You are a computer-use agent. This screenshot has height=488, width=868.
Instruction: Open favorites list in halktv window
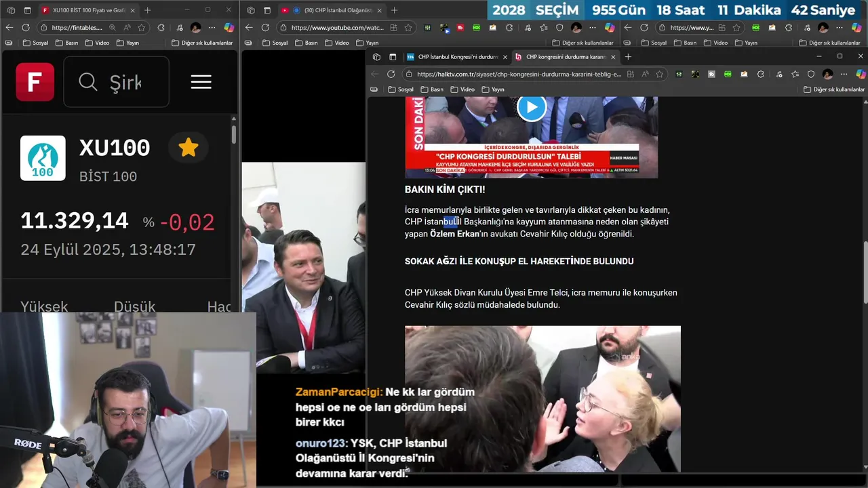(x=795, y=74)
